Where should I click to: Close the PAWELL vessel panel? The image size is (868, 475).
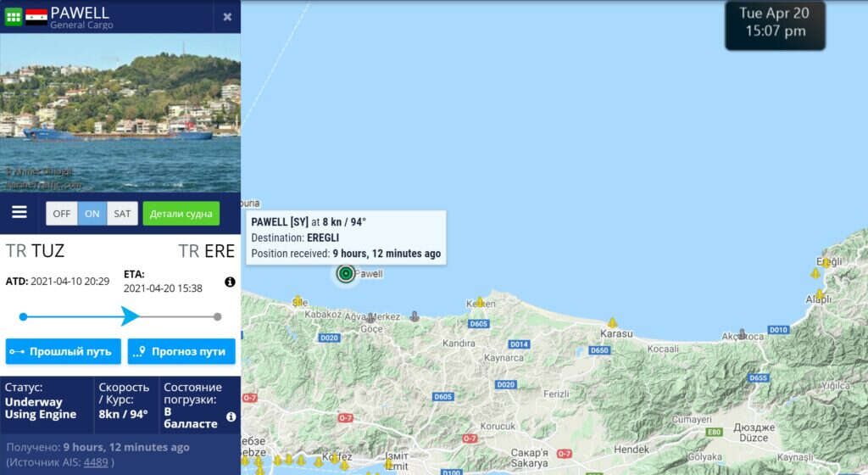227,17
